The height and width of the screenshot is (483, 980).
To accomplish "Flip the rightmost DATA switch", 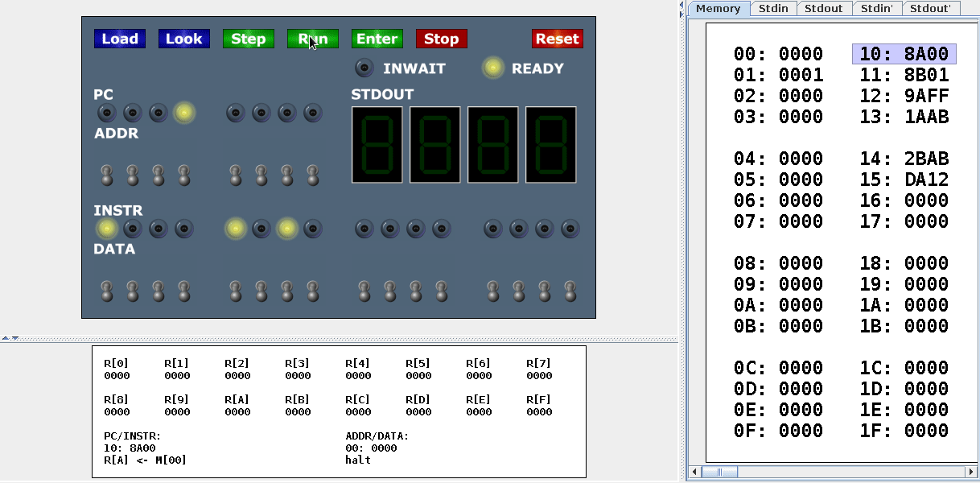I will [570, 291].
